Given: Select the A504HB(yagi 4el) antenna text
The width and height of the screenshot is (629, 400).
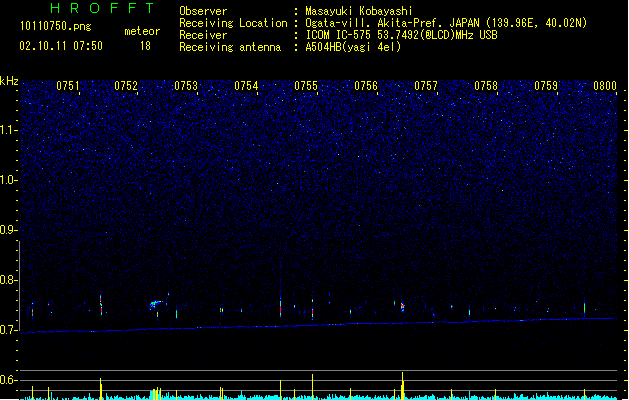Looking at the screenshot, I should point(353,47).
